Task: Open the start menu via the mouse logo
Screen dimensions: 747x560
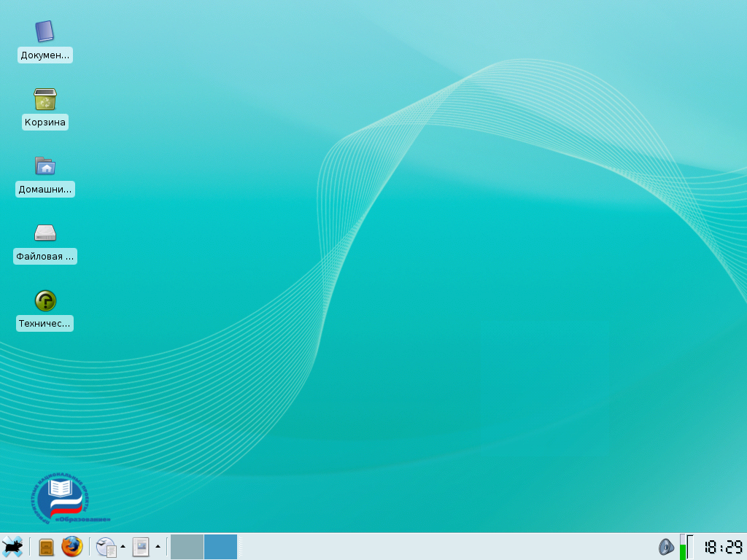Action: pos(12,547)
